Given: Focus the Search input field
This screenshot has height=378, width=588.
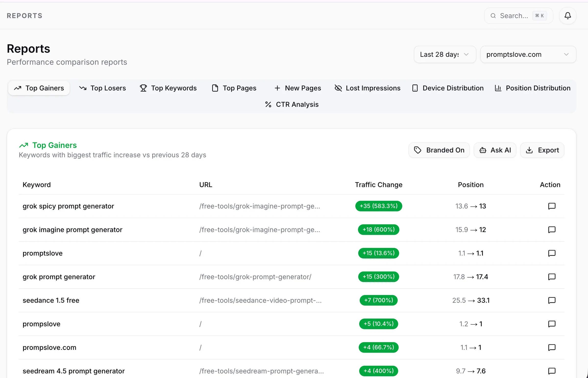Looking at the screenshot, I should (x=514, y=16).
